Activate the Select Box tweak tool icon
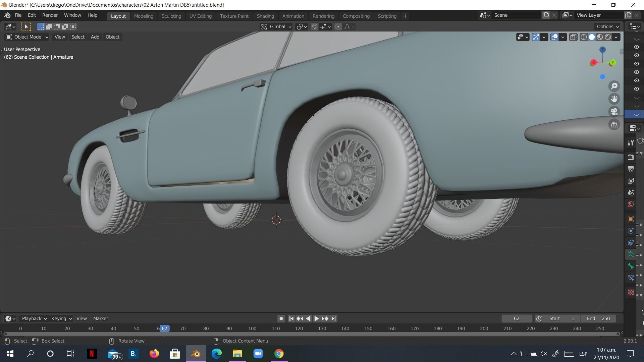The width and height of the screenshot is (644, 362). click(x=26, y=26)
